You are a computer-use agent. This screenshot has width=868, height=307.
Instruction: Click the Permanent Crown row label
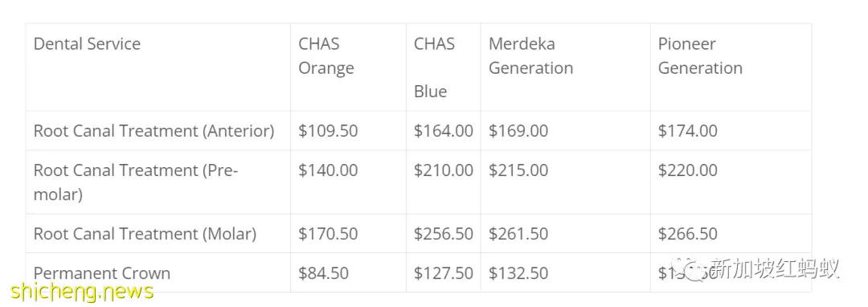click(102, 273)
